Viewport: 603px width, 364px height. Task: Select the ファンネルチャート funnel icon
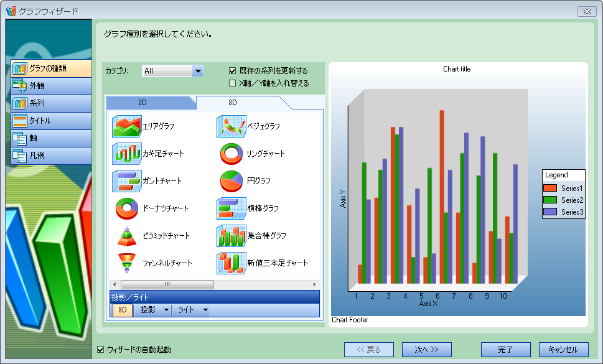pyautogui.click(x=127, y=263)
